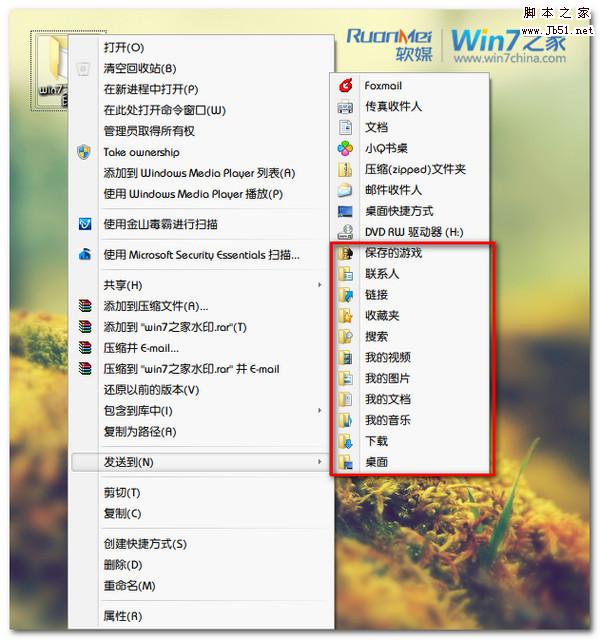Viewport: 600px width, 640px height.
Task: Click the Microsoft Security Essentials scan icon
Action: click(85, 255)
